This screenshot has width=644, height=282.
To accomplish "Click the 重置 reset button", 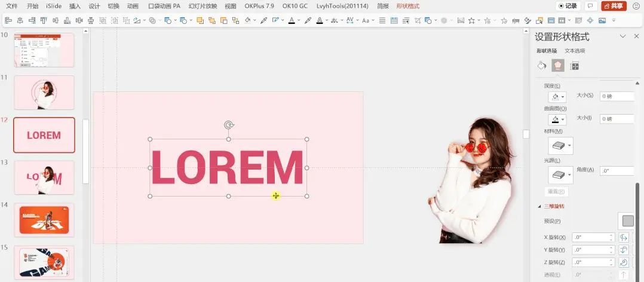I will 556,191.
